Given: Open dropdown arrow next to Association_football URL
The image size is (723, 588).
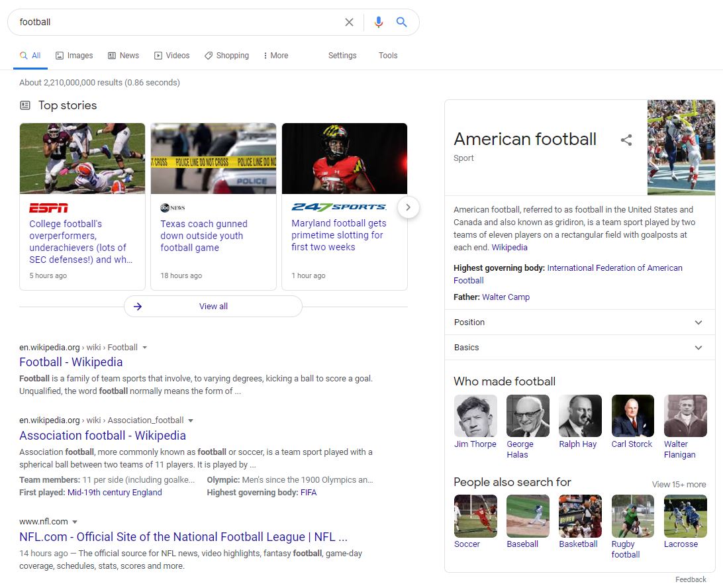Looking at the screenshot, I should (191, 420).
